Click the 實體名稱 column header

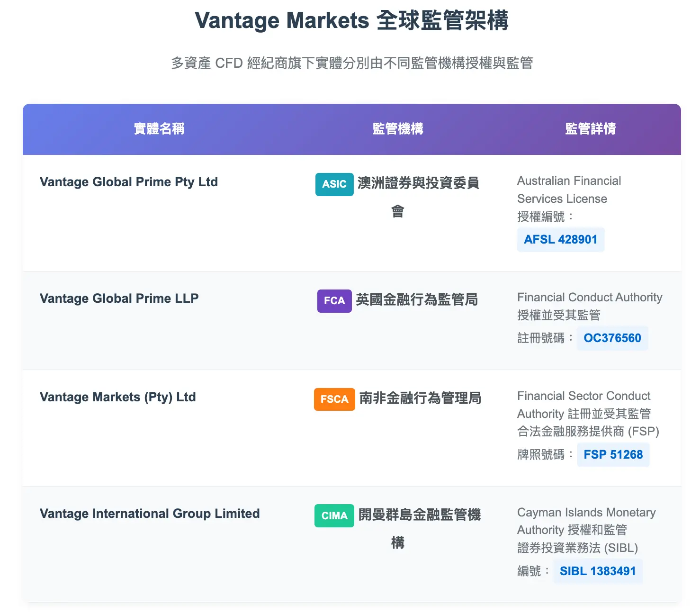pyautogui.click(x=159, y=129)
